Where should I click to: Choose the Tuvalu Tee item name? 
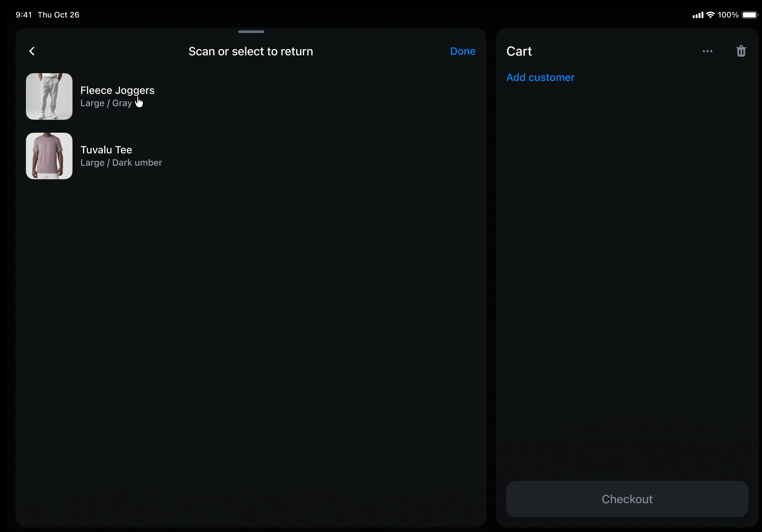(x=106, y=150)
